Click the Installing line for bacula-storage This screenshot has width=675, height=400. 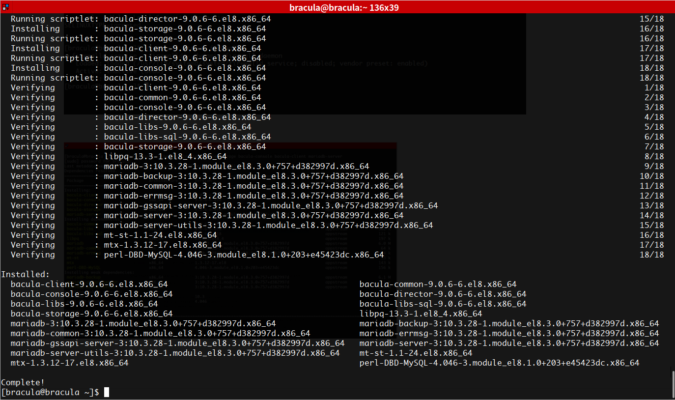click(338, 28)
